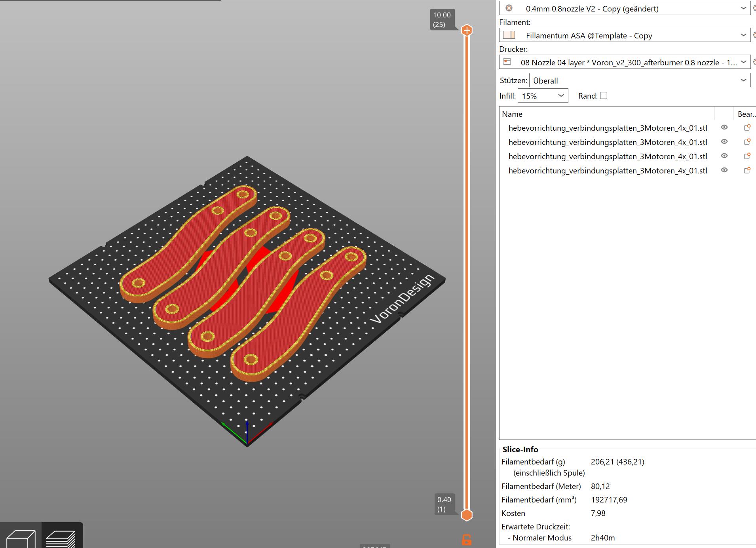Switch to the sliced layers preview icon
This screenshot has height=548, width=756.
(x=61, y=538)
